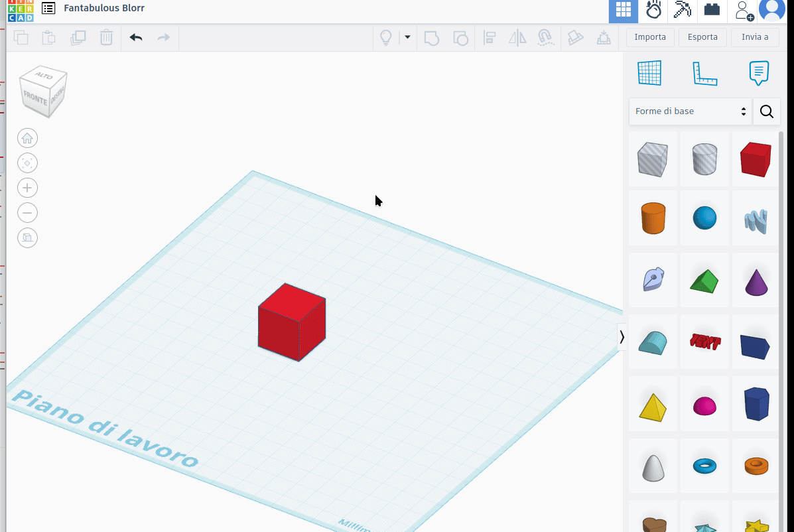Open the visibility dropdown arrow
Viewport: 794px width, 532px height.
[x=407, y=37]
